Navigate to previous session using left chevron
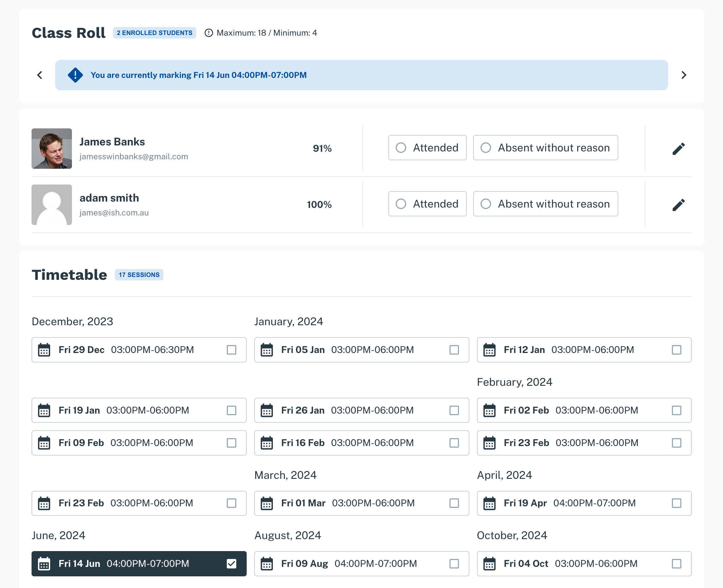This screenshot has height=588, width=723. coord(40,75)
